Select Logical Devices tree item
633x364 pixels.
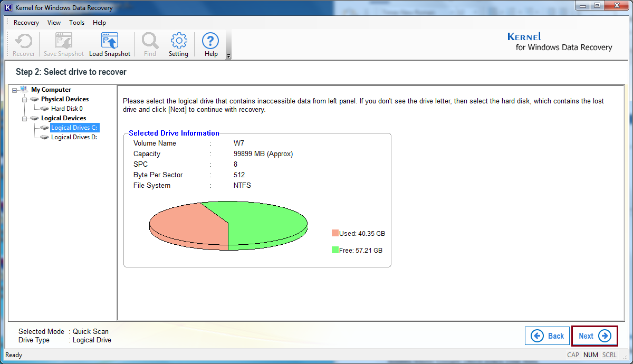[x=63, y=118]
